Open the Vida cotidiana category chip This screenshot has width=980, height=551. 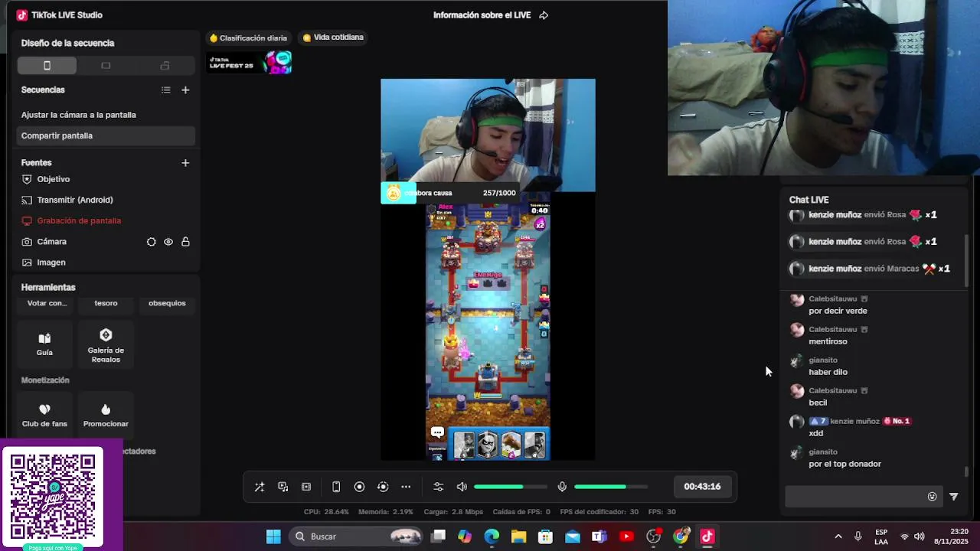coord(333,37)
